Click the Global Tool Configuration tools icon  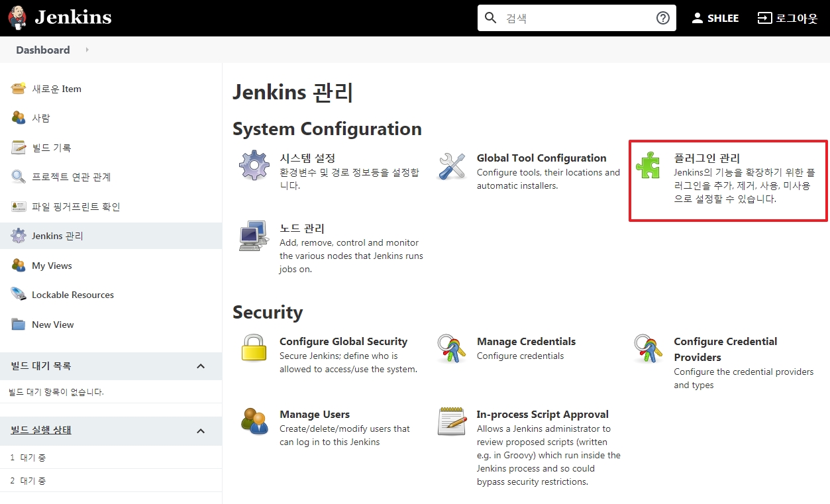tap(452, 166)
